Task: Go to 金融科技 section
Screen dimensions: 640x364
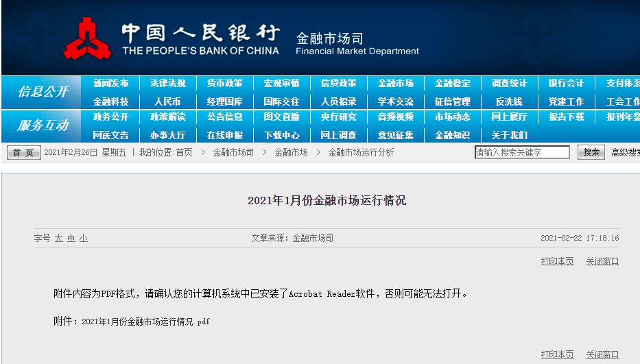Action: pos(110,101)
